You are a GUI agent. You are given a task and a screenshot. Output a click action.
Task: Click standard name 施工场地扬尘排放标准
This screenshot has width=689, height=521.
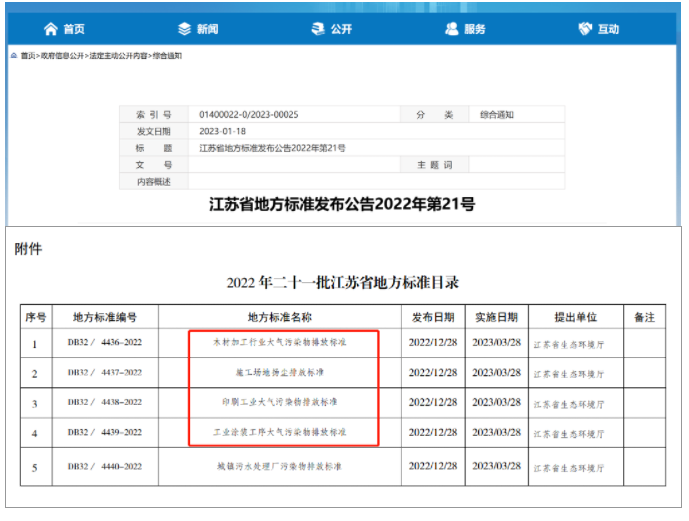[280, 373]
